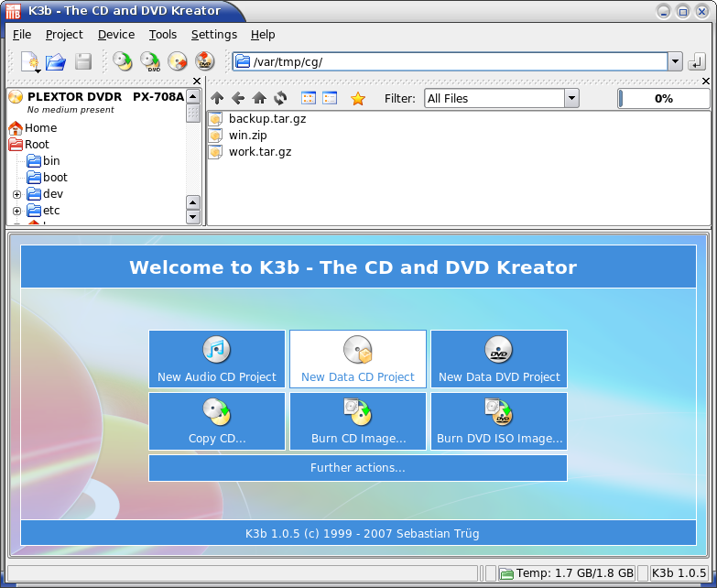The height and width of the screenshot is (588, 717).
Task: Start a New Audio CD Project
Action: click(217, 359)
